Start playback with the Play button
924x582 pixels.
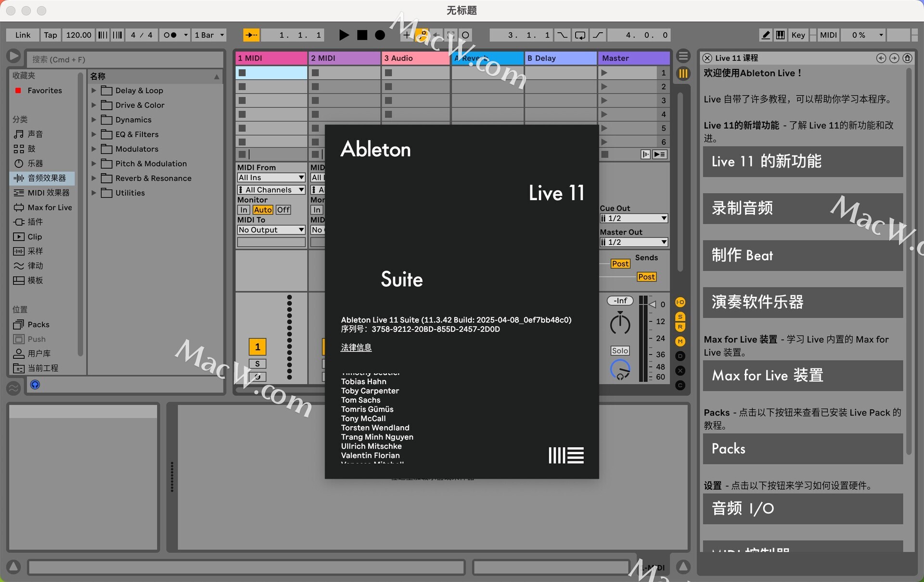click(344, 35)
